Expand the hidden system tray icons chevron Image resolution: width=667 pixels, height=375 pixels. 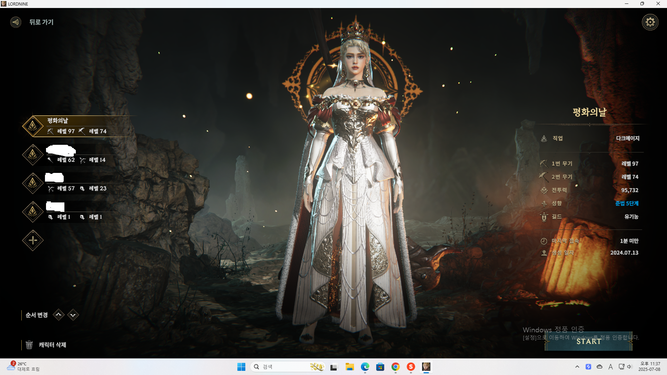tap(577, 366)
